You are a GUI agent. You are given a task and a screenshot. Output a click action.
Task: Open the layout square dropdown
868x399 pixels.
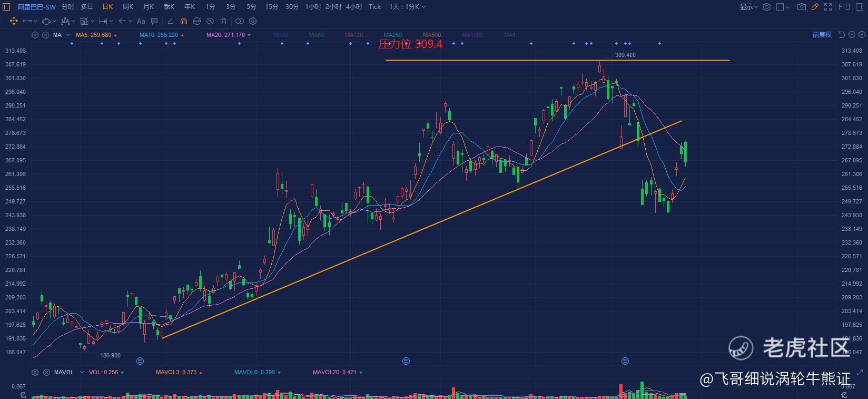[783, 7]
